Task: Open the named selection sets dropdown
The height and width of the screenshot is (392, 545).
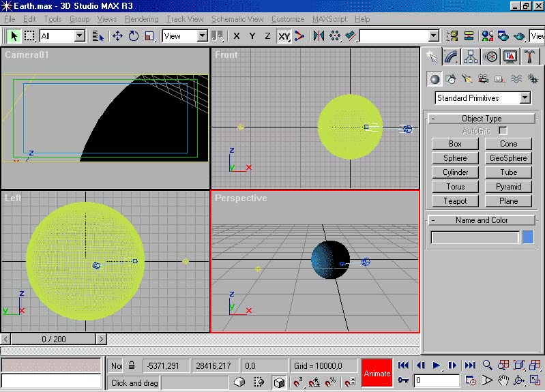Action: pos(433,36)
